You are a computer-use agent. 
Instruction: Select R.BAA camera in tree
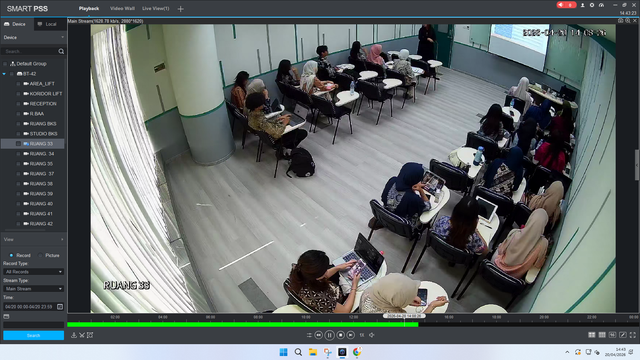37,114
